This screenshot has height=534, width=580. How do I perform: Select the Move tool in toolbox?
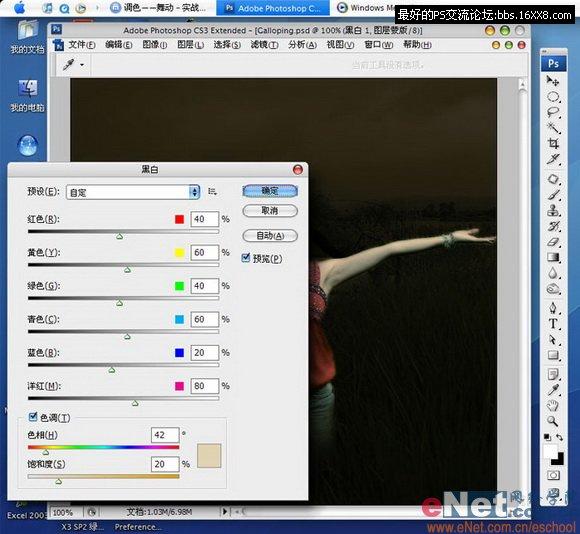(553, 81)
